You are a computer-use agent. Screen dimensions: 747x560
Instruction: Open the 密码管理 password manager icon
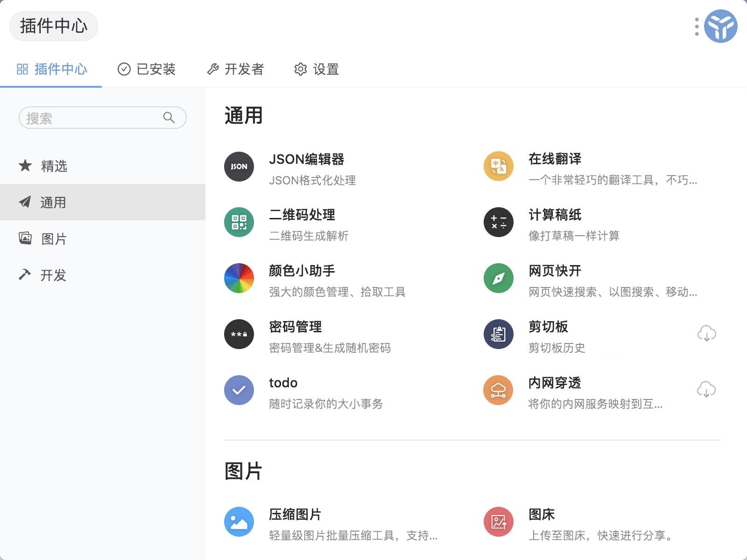239,334
